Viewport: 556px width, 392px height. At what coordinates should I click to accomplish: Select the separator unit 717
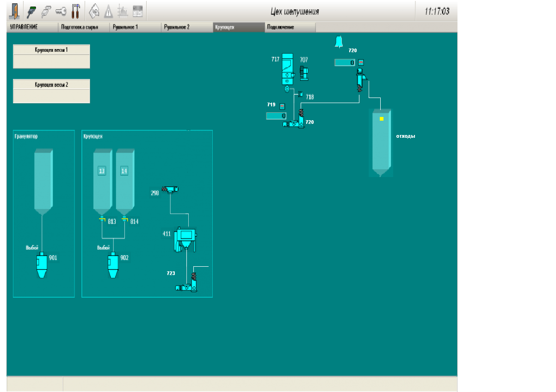(x=288, y=68)
